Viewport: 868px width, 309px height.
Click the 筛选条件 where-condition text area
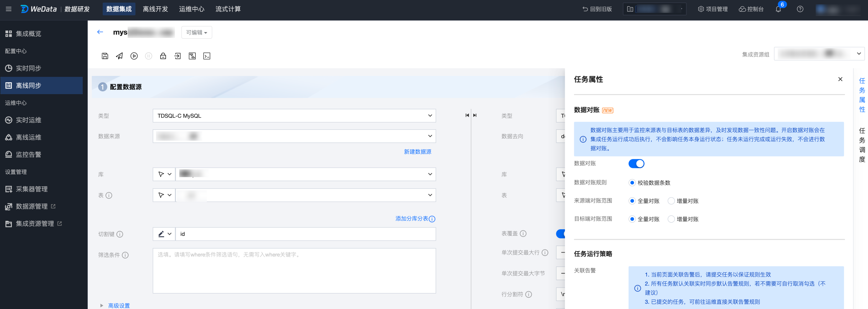coord(294,271)
